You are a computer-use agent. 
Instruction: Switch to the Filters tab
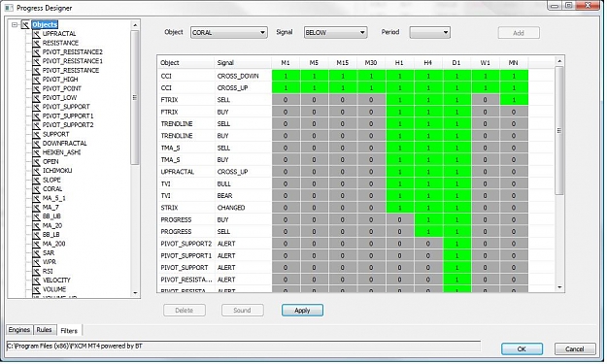click(x=69, y=331)
